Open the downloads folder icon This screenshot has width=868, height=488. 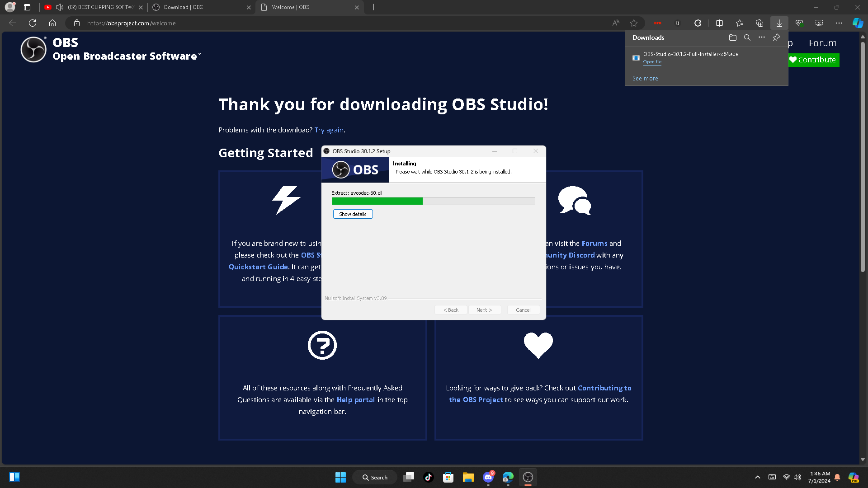(x=733, y=38)
